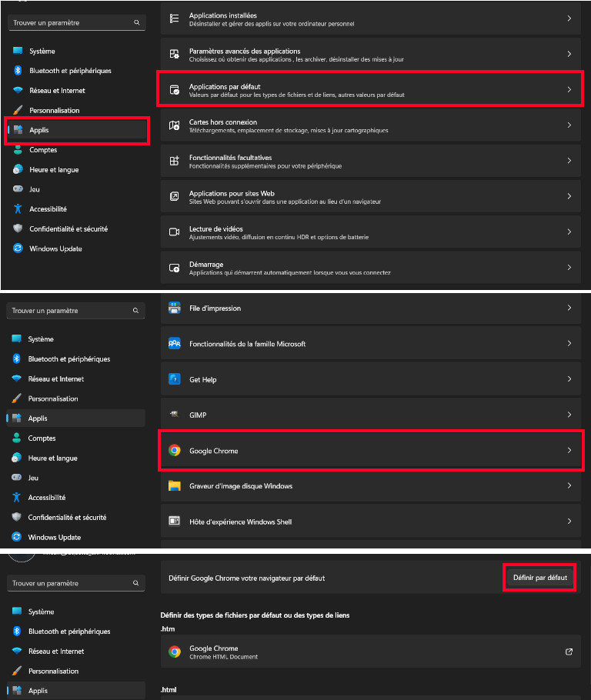Select Hôte d'expérience Windows Shell entry
Image resolution: width=591 pixels, height=700 pixels.
369,521
